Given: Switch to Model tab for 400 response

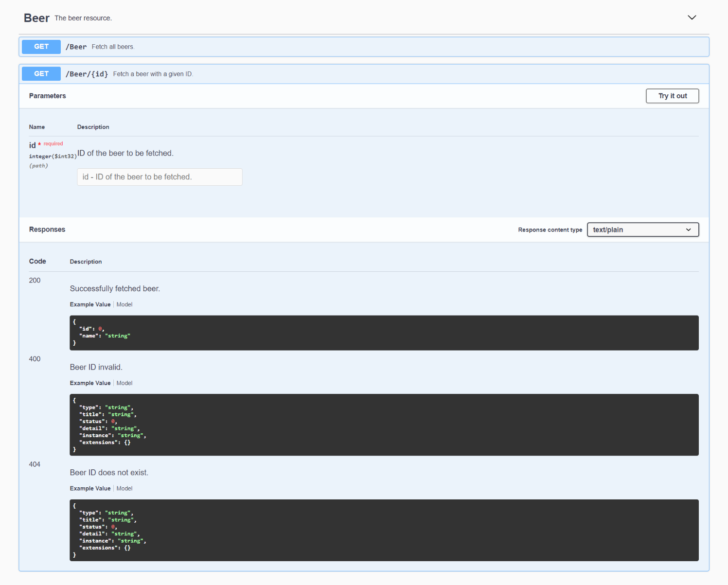Looking at the screenshot, I should coord(124,383).
